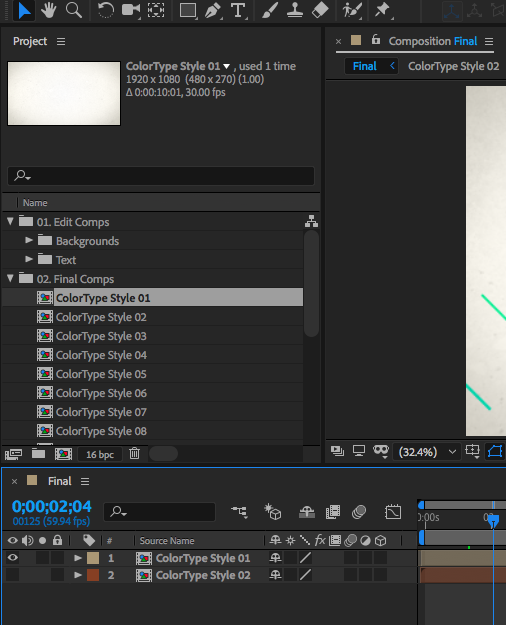The height and width of the screenshot is (625, 506).
Task: Expand the Backgrounds folder
Action: pyautogui.click(x=29, y=240)
